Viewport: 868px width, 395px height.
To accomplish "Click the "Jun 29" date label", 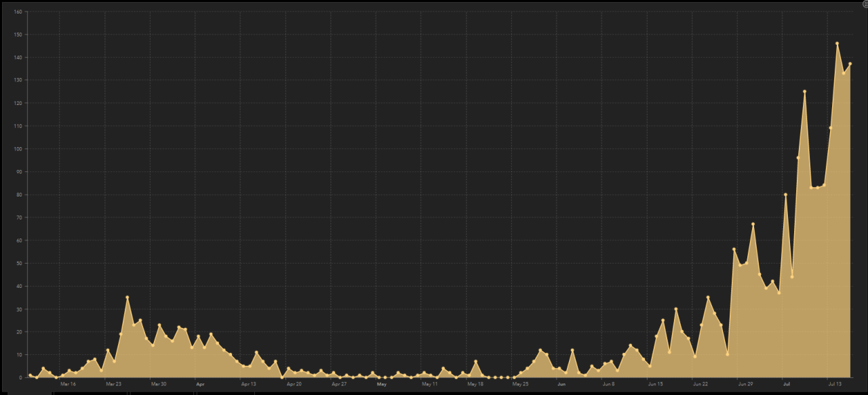I will coord(745,384).
